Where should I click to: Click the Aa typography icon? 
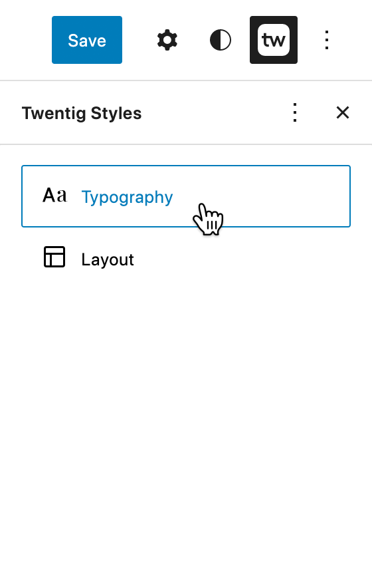pyautogui.click(x=54, y=196)
